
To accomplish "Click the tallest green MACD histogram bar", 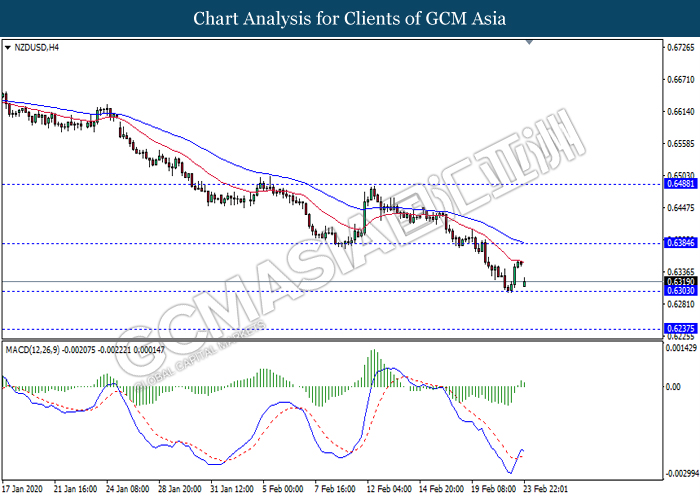I will [x=374, y=367].
